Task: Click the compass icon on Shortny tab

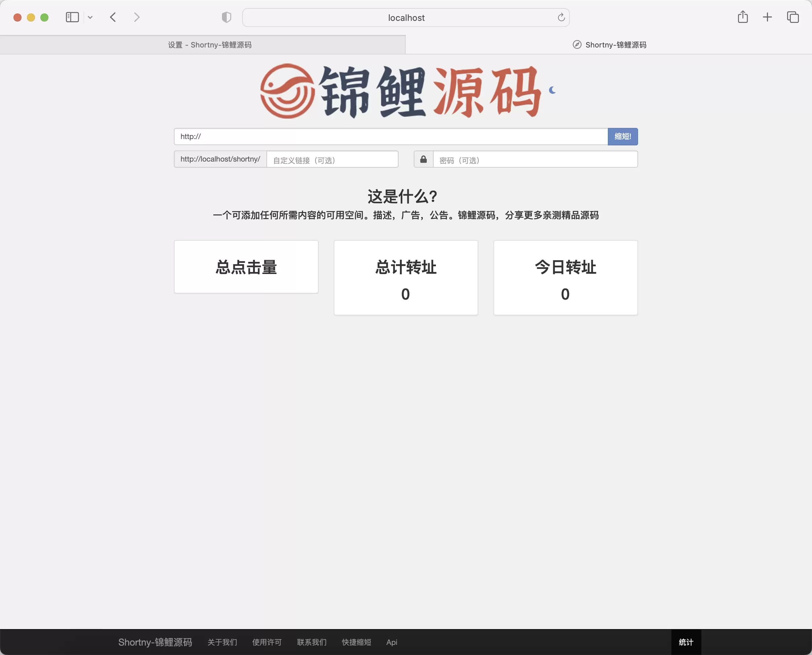Action: point(577,44)
